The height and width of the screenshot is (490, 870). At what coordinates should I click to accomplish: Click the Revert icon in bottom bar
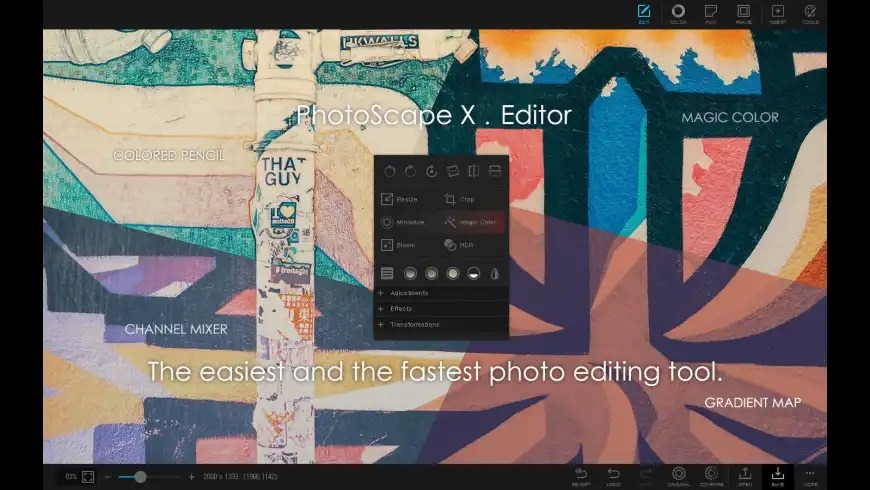[581, 477]
